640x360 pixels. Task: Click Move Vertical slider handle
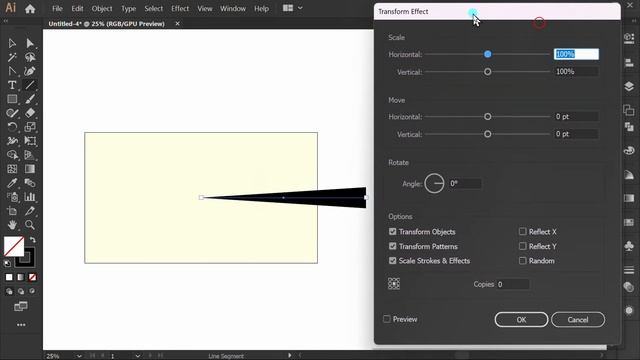tap(487, 134)
